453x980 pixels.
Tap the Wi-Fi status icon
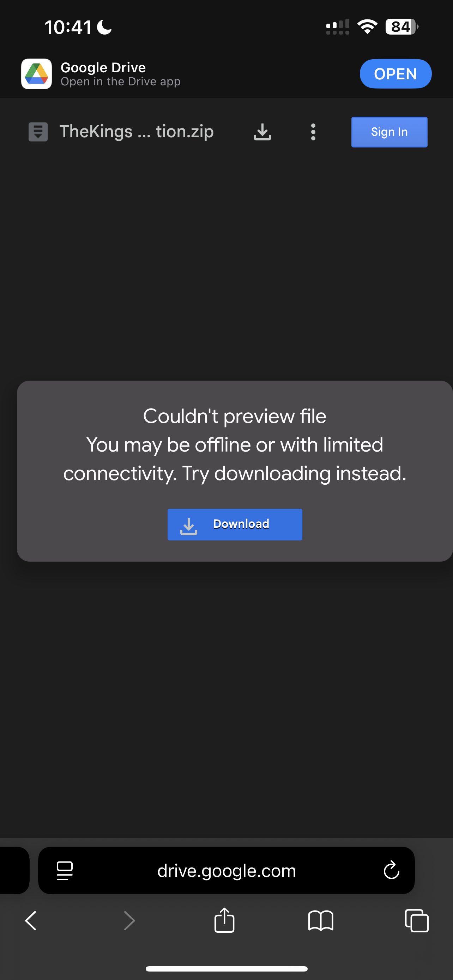(367, 26)
